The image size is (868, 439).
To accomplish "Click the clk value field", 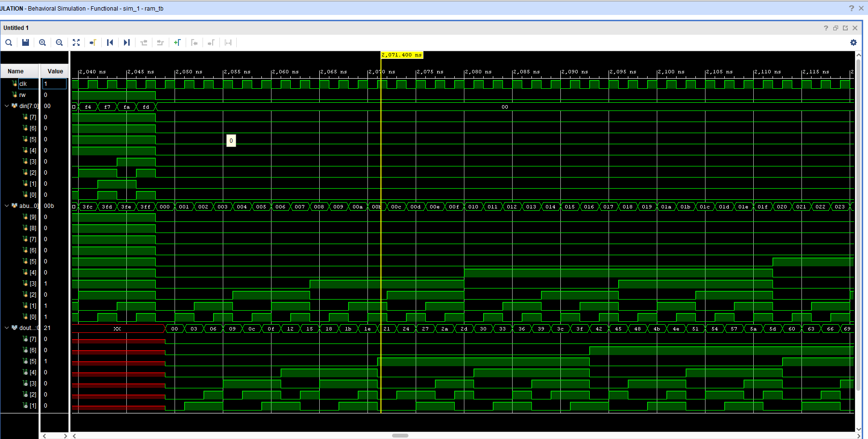I will (x=54, y=84).
